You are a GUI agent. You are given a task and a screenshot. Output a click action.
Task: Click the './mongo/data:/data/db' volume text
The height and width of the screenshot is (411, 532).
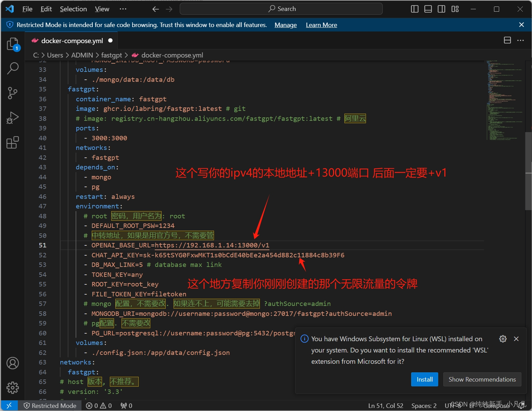[133, 79]
